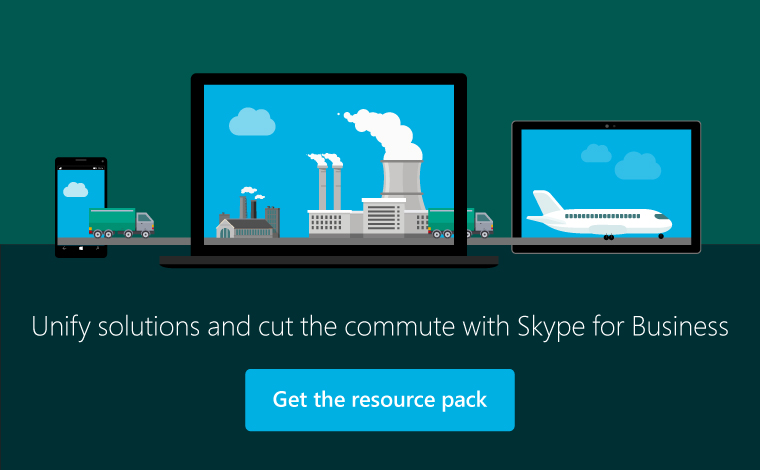Click the laptop's black base

point(329,261)
